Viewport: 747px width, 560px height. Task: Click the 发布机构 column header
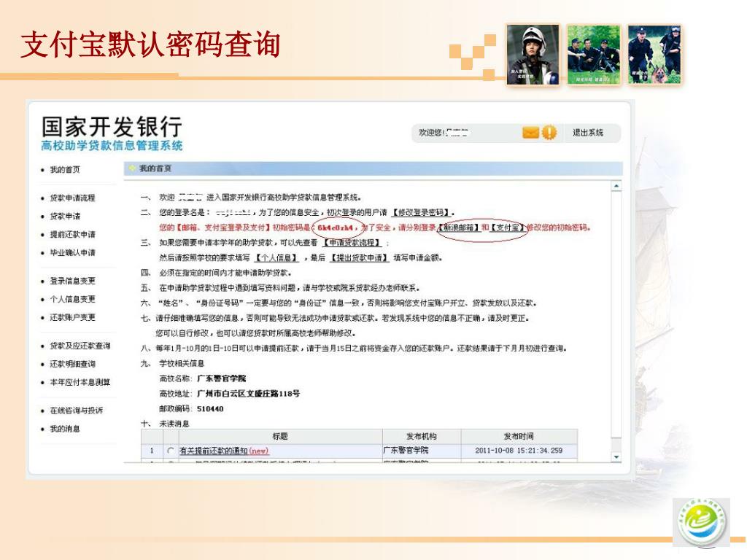pos(422,436)
